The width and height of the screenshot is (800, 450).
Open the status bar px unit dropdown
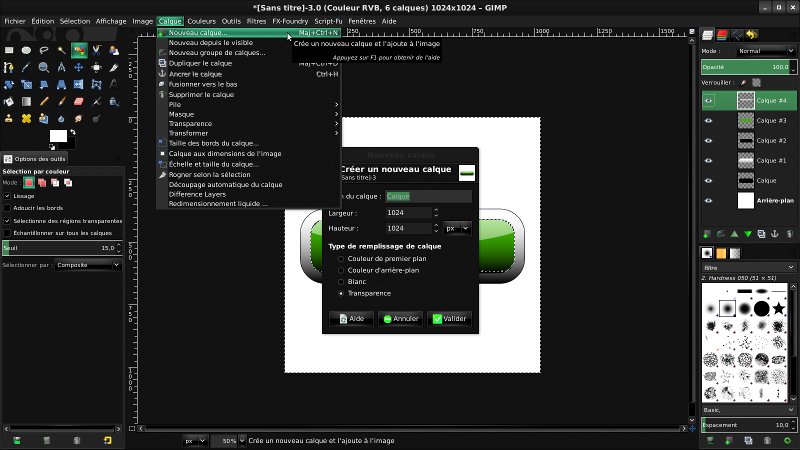click(195, 441)
